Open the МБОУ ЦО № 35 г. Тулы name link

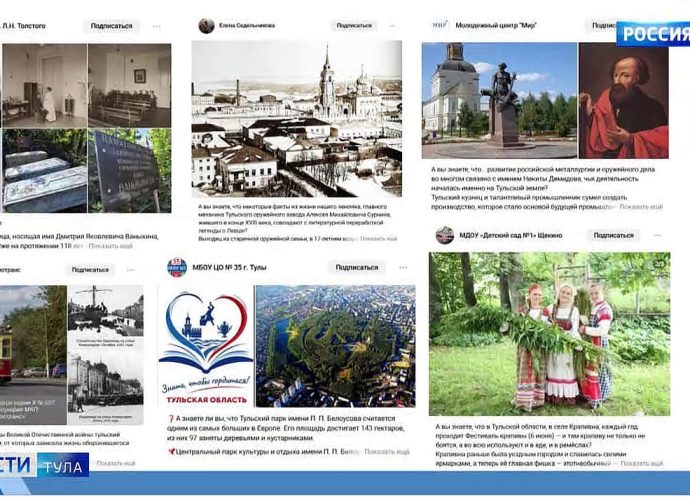point(229,268)
